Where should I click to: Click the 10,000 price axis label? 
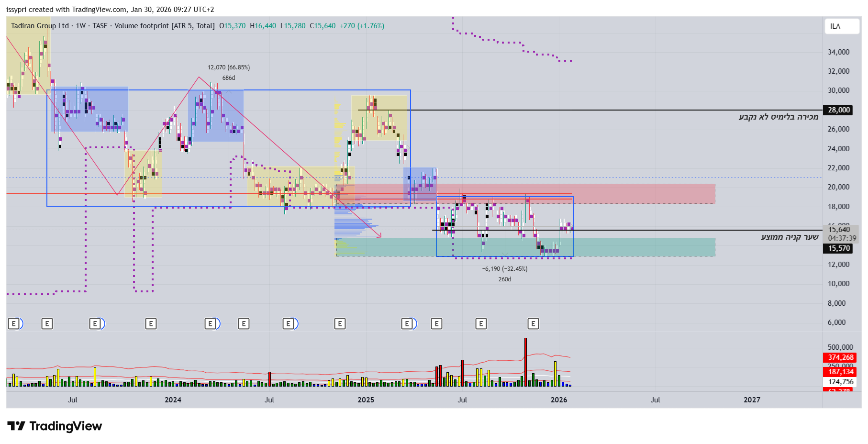pyautogui.click(x=839, y=284)
